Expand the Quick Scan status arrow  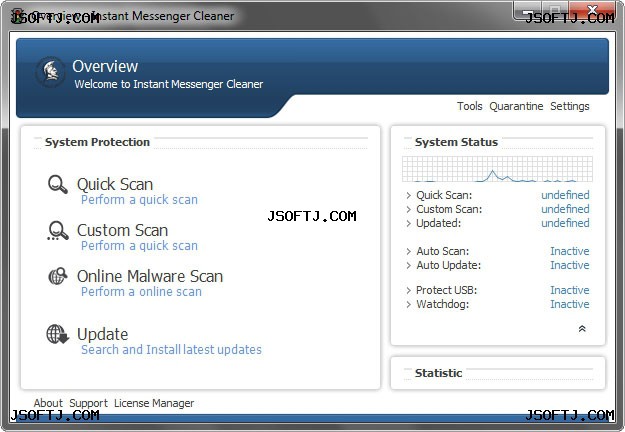[409, 195]
